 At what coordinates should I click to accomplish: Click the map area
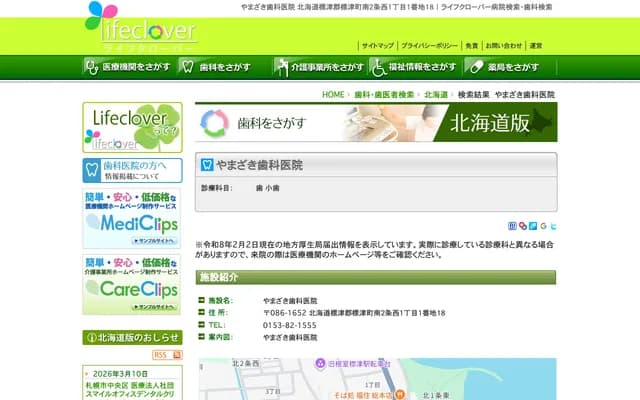pos(377,379)
